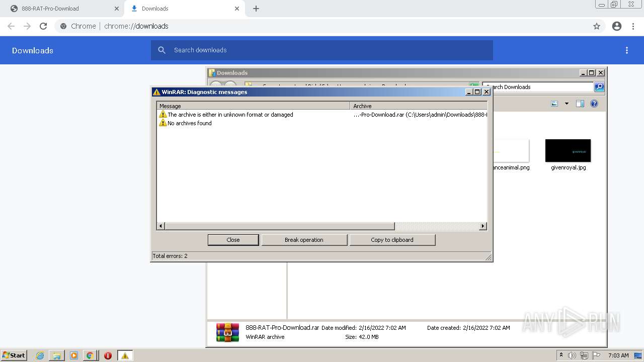Screen dimensions: 644x362
Task: Click the horizontal scrollbar thumb in the message list
Action: pyautogui.click(x=280, y=226)
